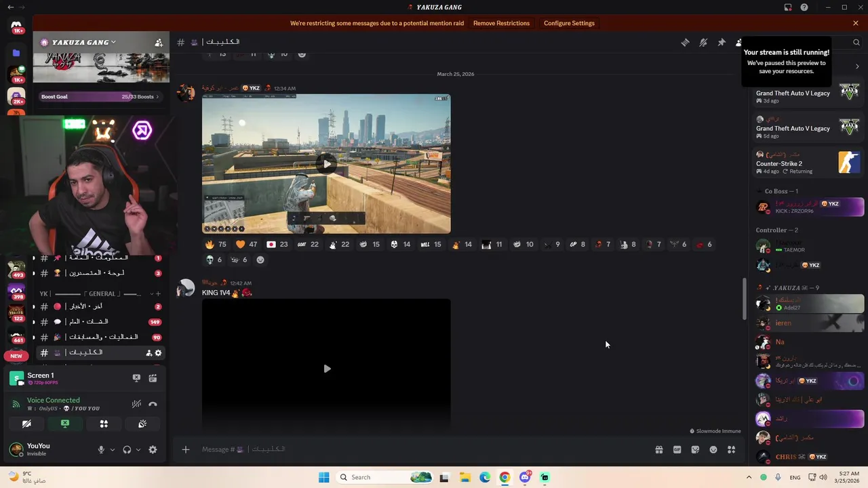Play the GTA city video clip

pyautogui.click(x=326, y=164)
